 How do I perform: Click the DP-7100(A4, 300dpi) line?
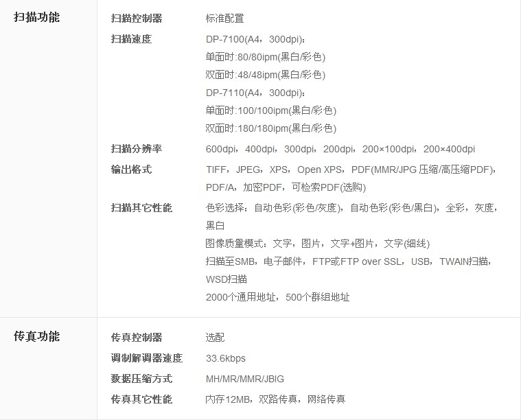255,39
